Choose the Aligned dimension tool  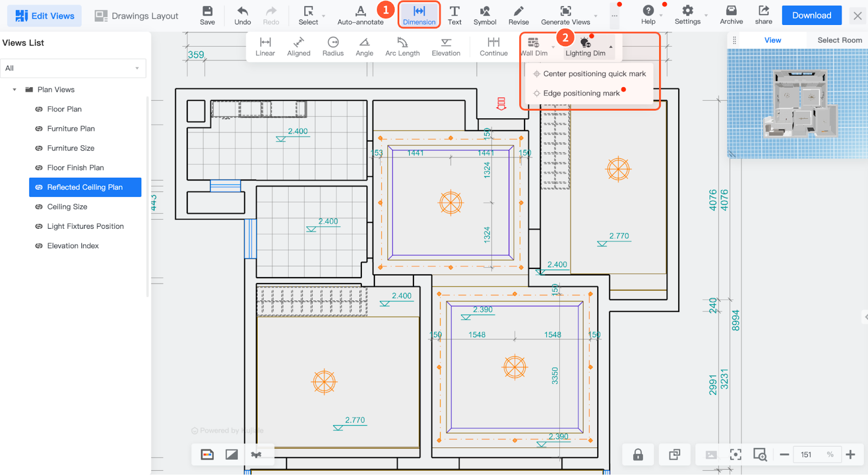(x=298, y=47)
